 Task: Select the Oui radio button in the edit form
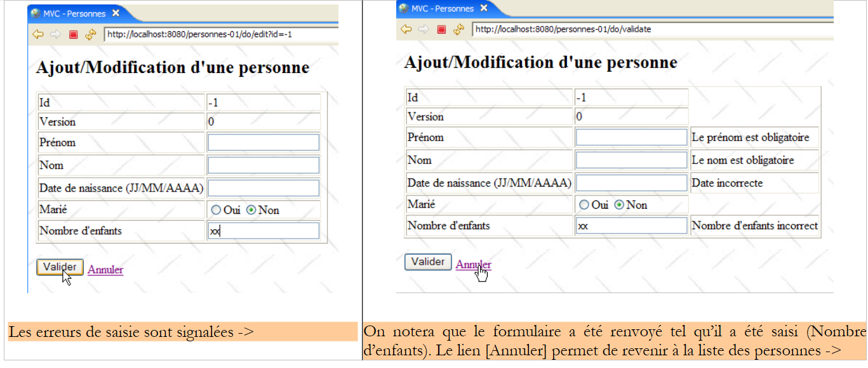coord(216,210)
